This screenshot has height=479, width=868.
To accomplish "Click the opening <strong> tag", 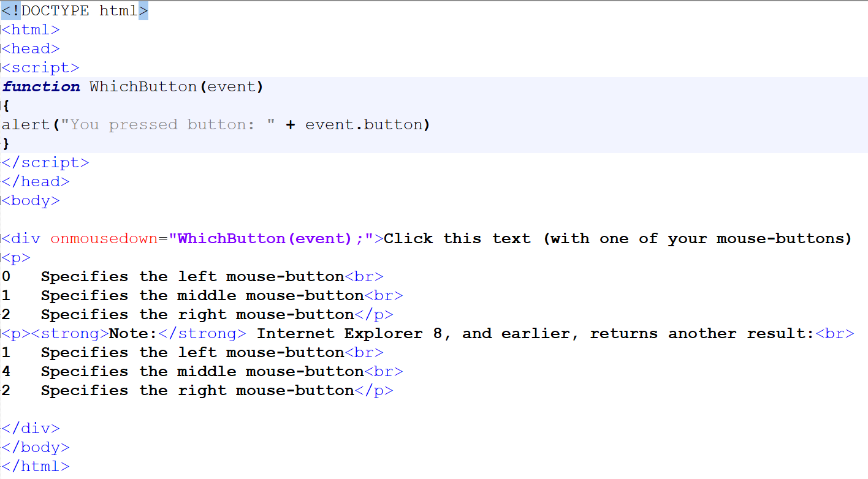I will (70, 334).
